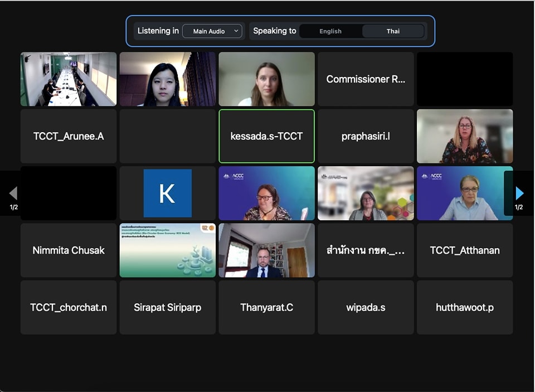Viewport: 535px width, 392px height.
Task: Select the TCCT_Arunee.A participant tile
Action: (69, 136)
